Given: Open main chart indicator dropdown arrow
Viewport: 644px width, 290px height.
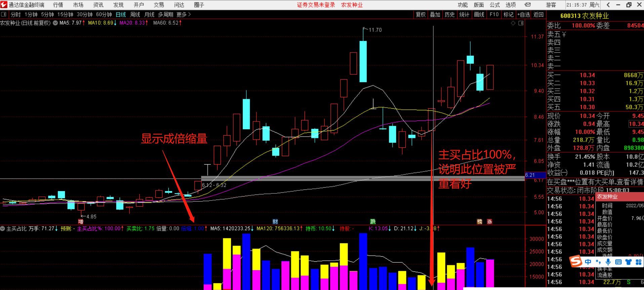Looking at the screenshot, I should 55,23.
